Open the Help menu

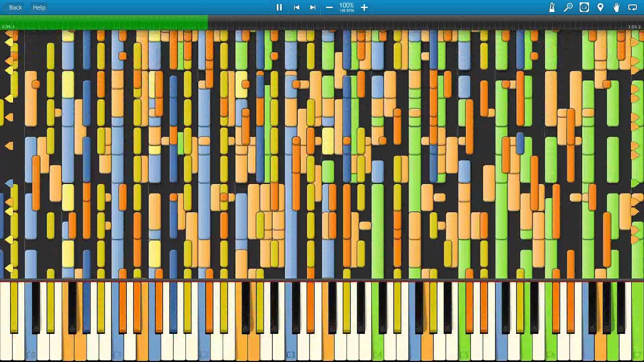pyautogui.click(x=39, y=7)
